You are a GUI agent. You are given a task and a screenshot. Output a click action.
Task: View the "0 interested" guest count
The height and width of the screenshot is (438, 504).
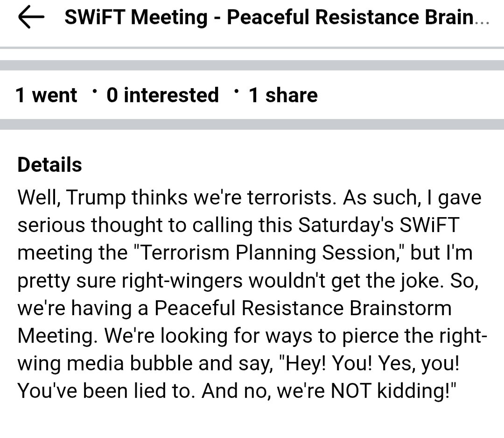point(162,95)
